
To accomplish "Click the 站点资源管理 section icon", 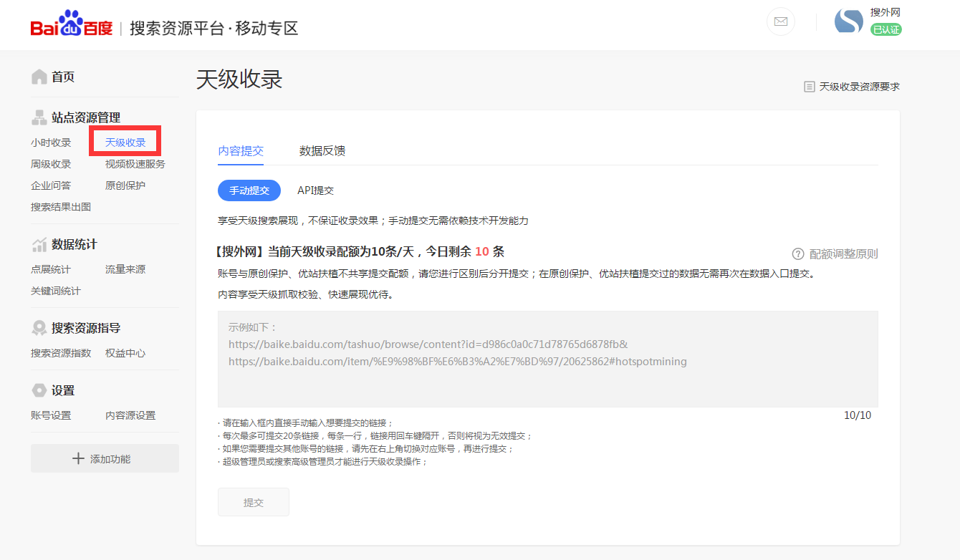I will click(x=39, y=117).
